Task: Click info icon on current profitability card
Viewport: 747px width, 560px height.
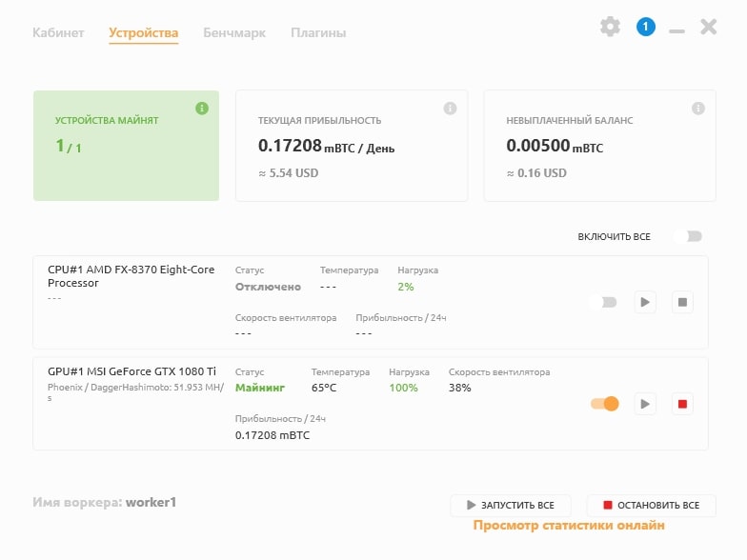Action: (x=450, y=109)
